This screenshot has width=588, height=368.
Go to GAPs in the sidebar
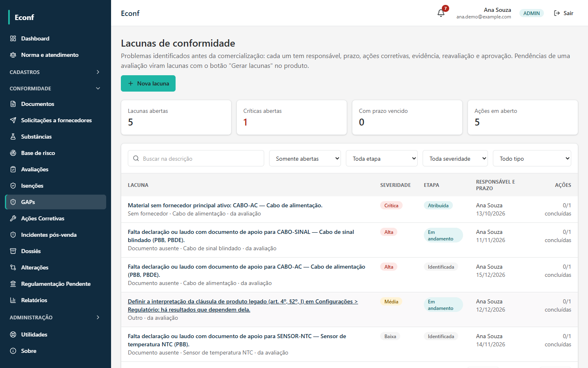click(x=56, y=202)
